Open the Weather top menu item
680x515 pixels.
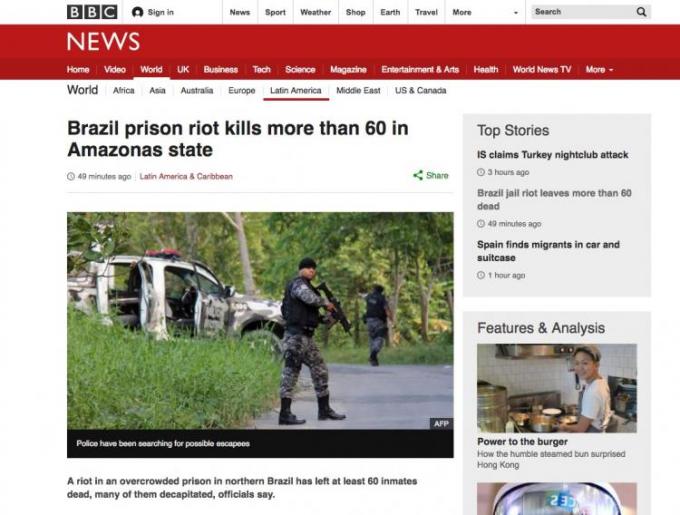(315, 12)
